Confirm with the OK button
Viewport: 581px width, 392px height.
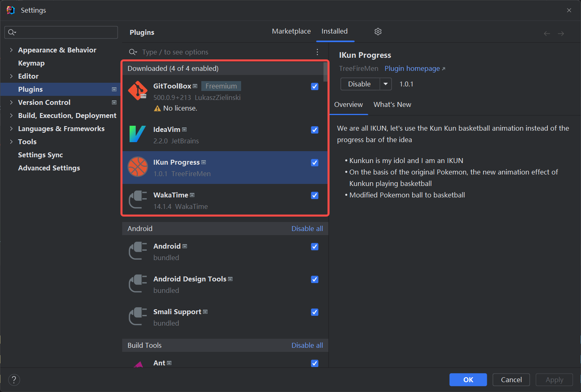[x=468, y=380]
